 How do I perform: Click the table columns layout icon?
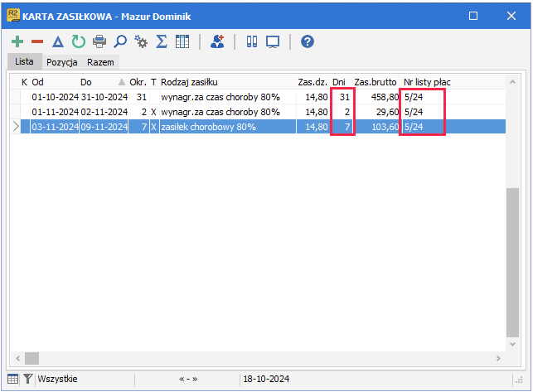click(182, 41)
